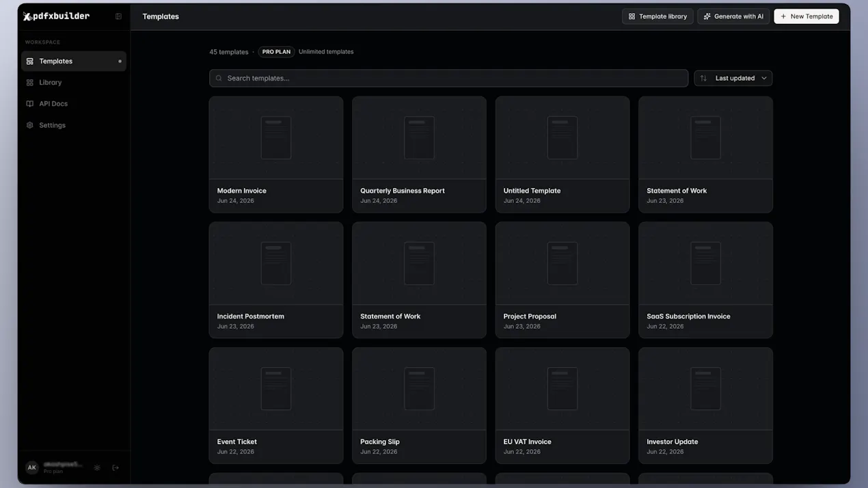The height and width of the screenshot is (488, 868).
Task: Click Generate with AI button
Action: coord(733,16)
